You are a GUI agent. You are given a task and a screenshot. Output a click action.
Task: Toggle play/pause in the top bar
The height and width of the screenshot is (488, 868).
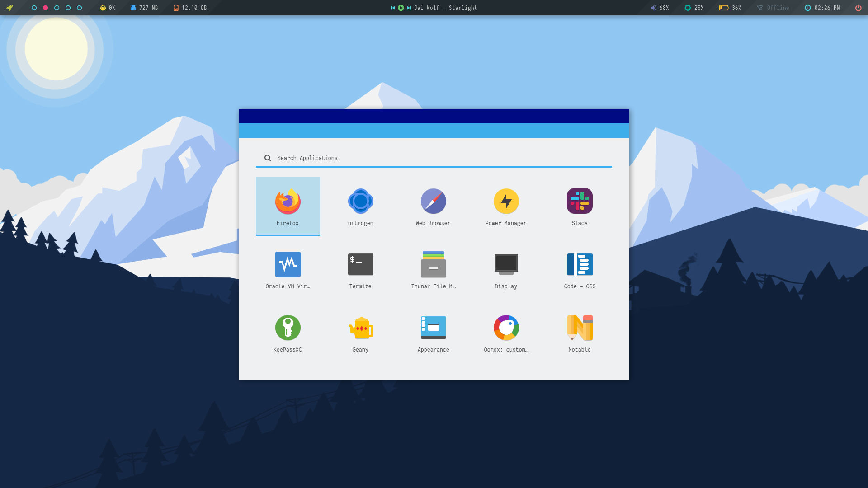401,8
